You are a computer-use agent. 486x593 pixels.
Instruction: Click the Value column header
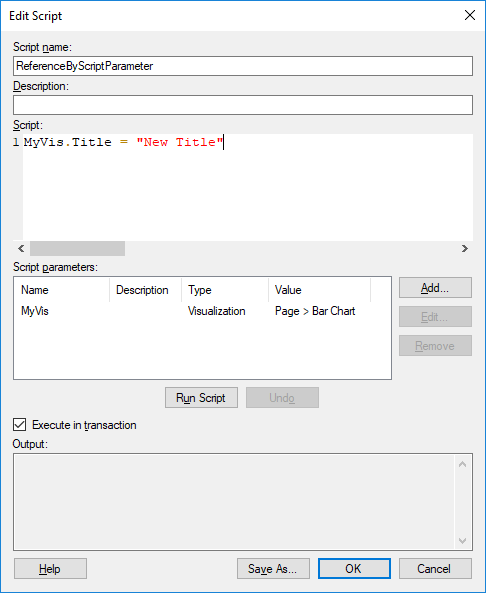coord(320,290)
